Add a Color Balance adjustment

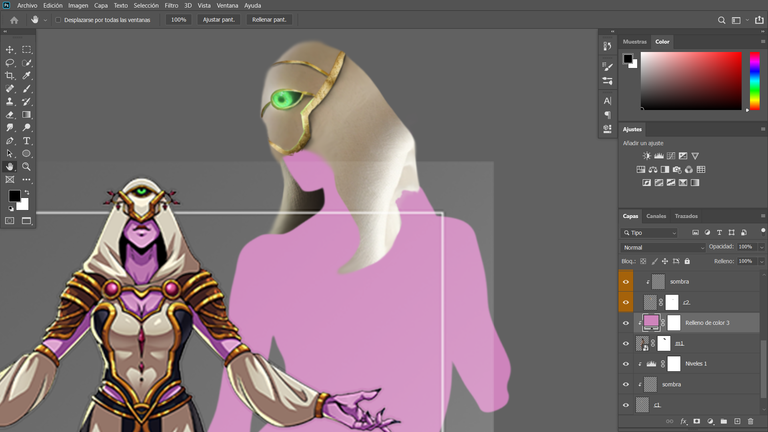tap(653, 169)
